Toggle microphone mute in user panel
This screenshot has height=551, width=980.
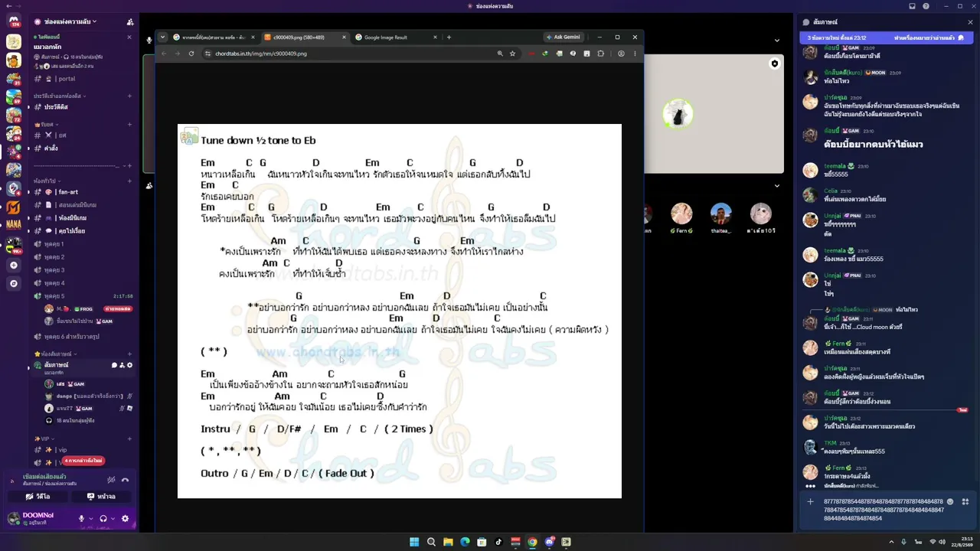coord(81,519)
